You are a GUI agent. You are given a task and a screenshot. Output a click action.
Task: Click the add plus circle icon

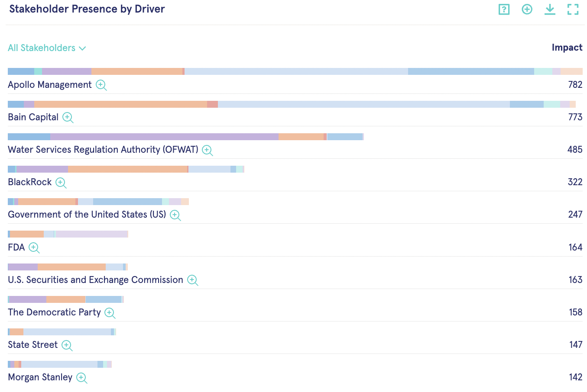(527, 10)
